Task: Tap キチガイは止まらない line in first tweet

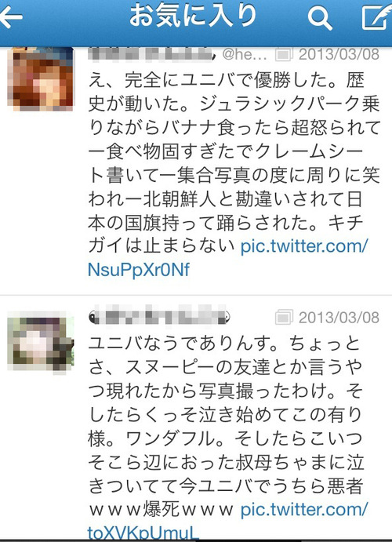Action: [x=162, y=246]
